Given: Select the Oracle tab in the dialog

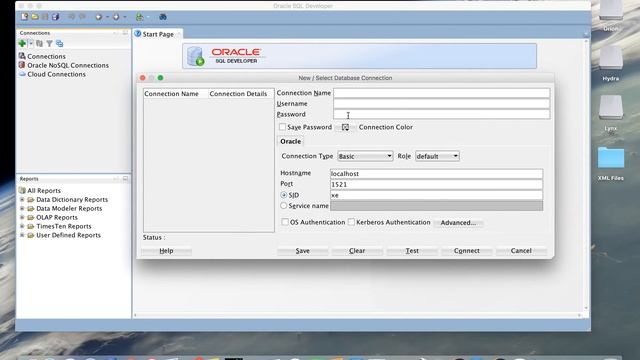Looking at the screenshot, I should click(291, 141).
